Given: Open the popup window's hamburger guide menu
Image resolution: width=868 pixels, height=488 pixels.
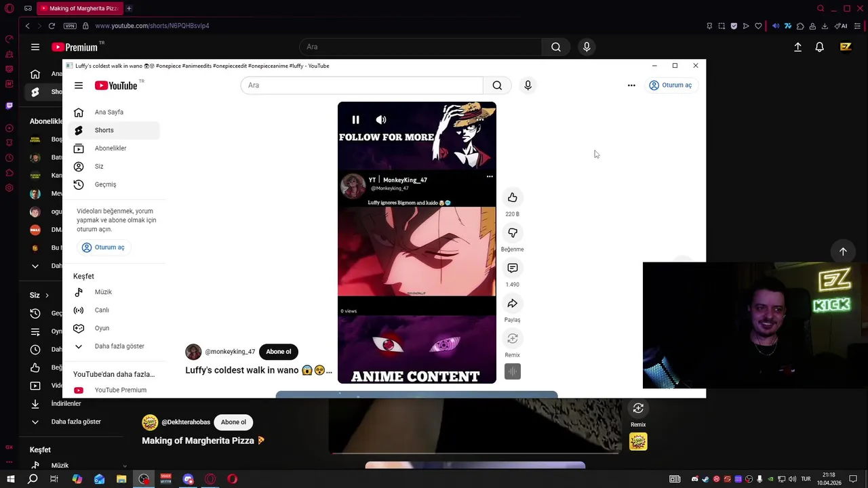Looking at the screenshot, I should tap(79, 85).
